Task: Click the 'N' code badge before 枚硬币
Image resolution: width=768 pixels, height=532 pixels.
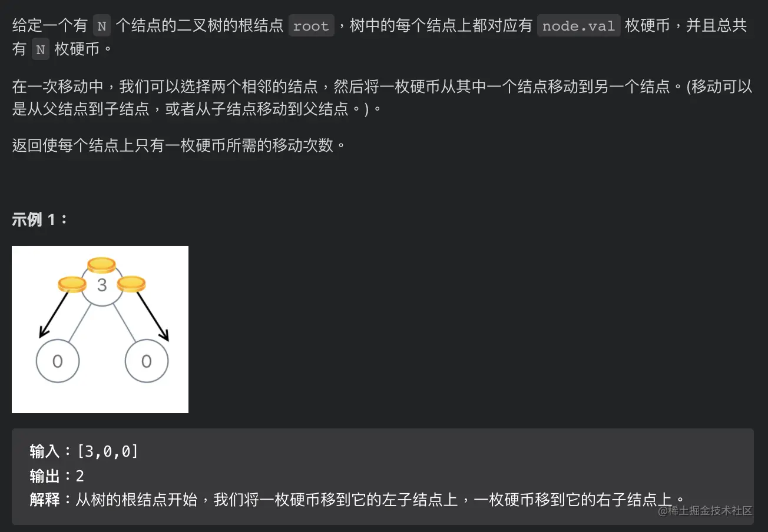Action: (40, 50)
